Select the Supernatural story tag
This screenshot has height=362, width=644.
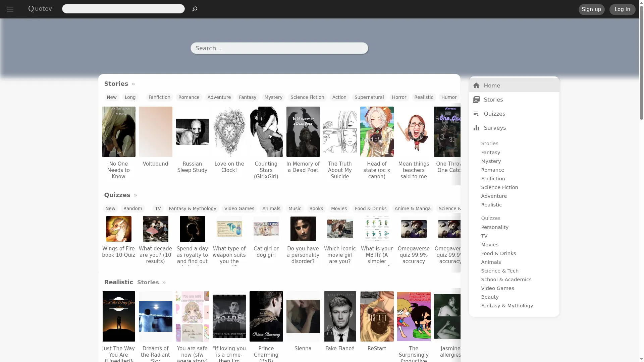point(369,97)
